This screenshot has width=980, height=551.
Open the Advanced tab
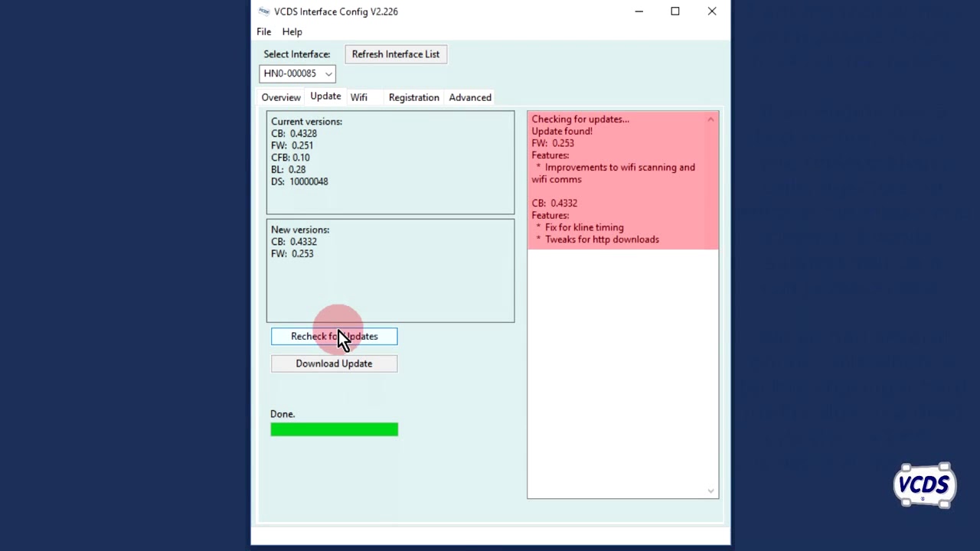(470, 97)
